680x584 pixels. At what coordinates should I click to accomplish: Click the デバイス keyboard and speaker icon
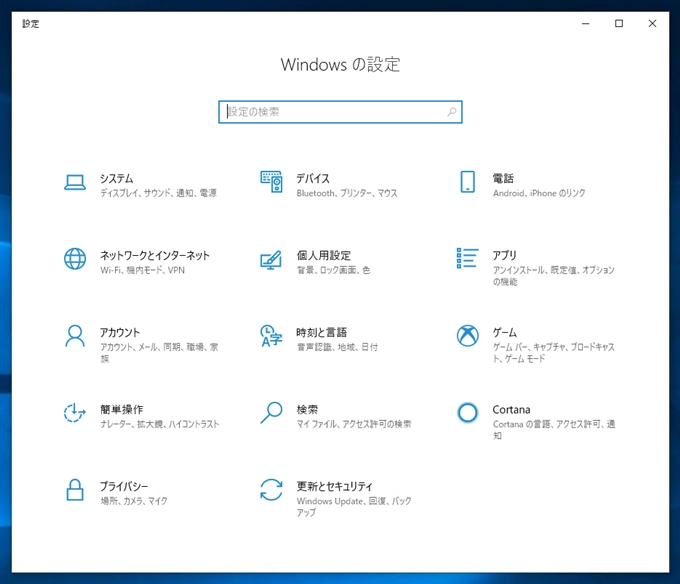[x=271, y=182]
